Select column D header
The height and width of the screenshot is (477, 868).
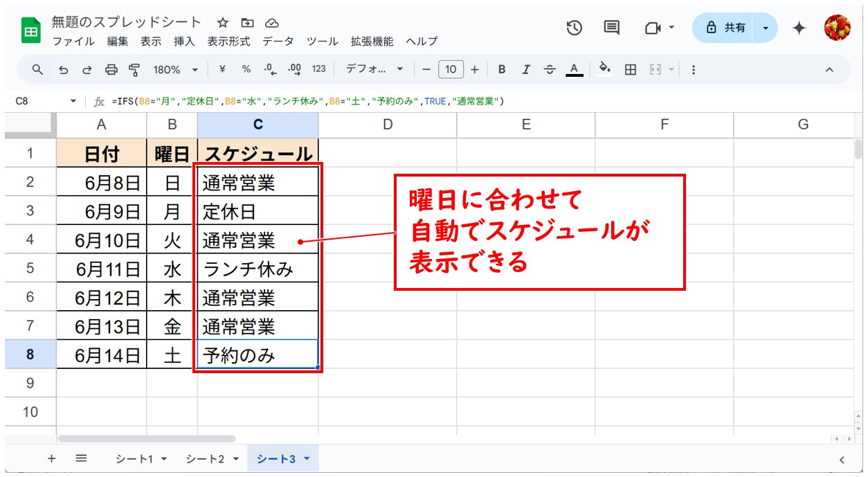coord(388,125)
